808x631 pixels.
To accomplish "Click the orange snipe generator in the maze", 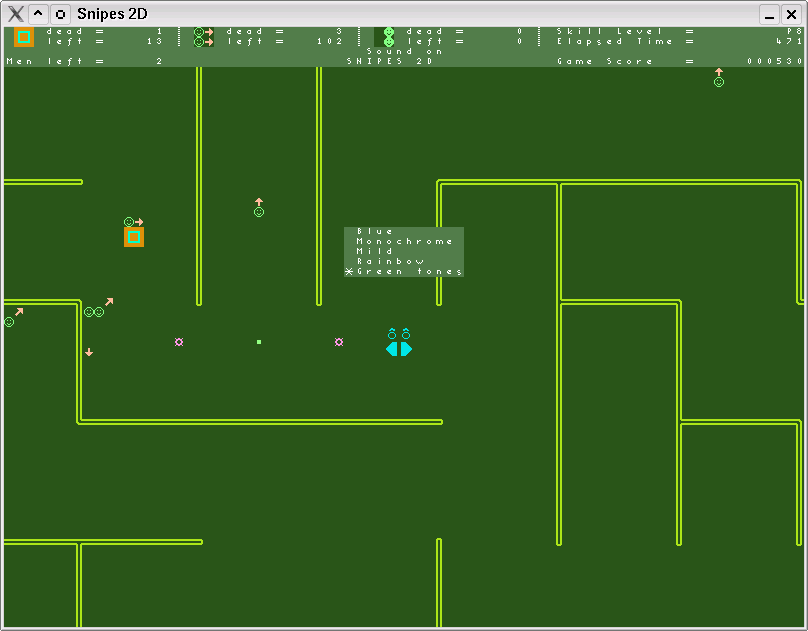I will [x=134, y=237].
